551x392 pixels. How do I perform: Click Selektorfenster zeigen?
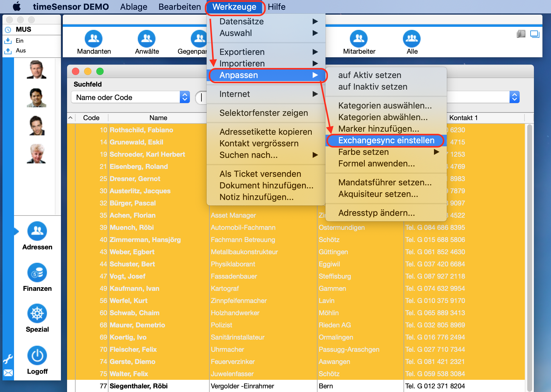266,113
